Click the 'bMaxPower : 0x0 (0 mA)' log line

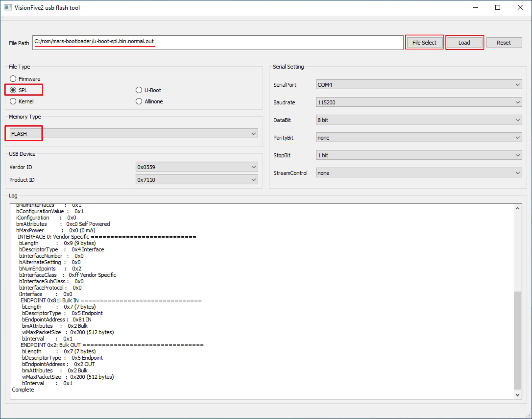click(56, 230)
